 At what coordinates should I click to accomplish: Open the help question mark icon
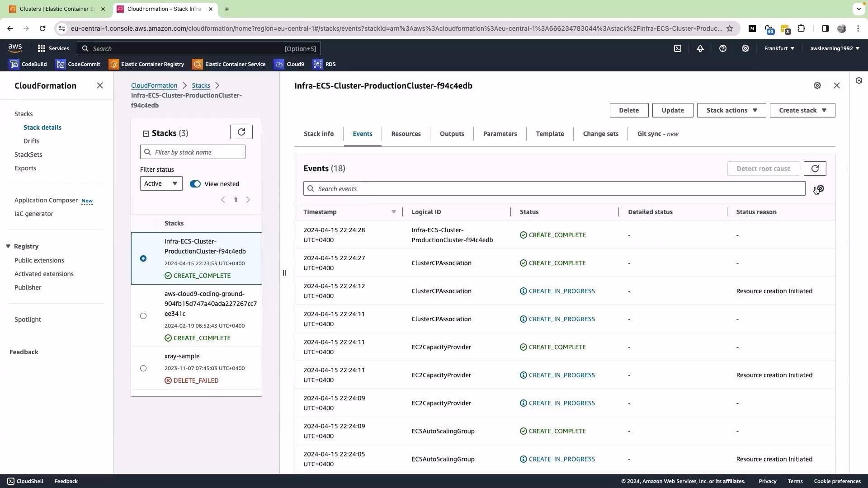coord(723,48)
